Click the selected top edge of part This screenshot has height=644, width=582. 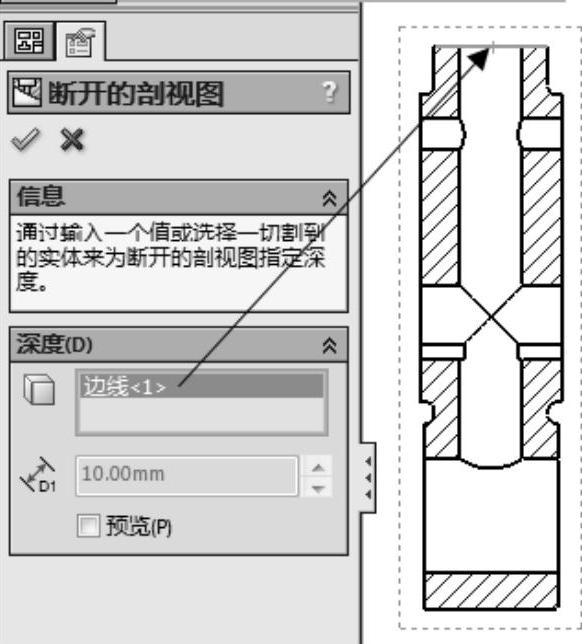pyautogui.click(x=491, y=46)
